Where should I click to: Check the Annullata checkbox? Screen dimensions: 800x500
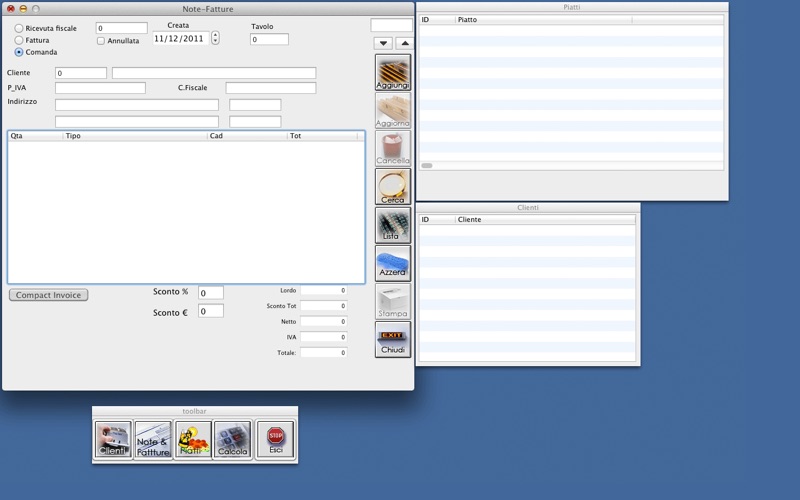pyautogui.click(x=101, y=41)
